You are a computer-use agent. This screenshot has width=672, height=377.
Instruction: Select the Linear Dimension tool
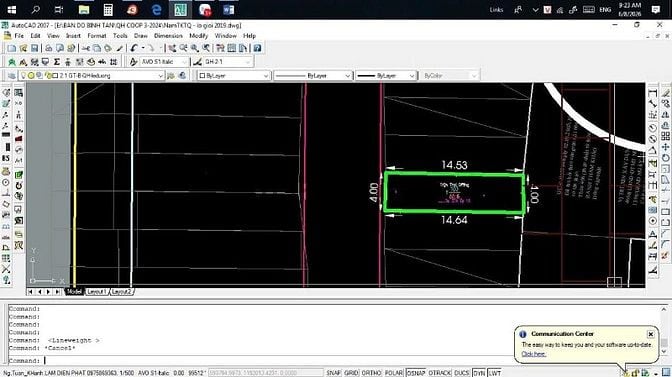(653, 93)
